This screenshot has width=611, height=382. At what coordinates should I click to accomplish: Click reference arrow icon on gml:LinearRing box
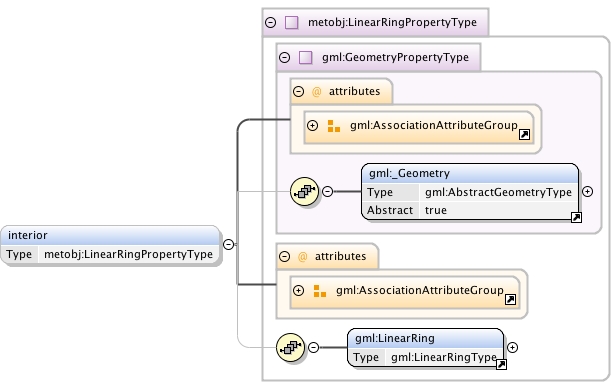tap(501, 364)
